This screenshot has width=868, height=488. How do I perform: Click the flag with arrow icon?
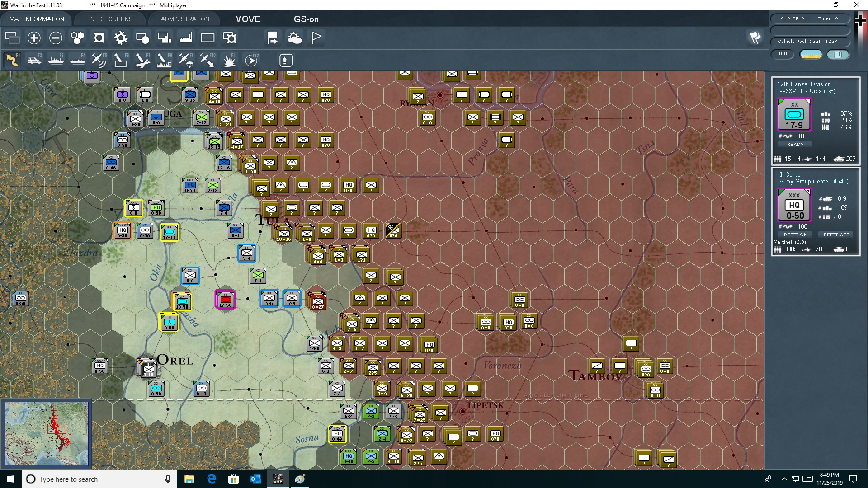click(x=273, y=38)
